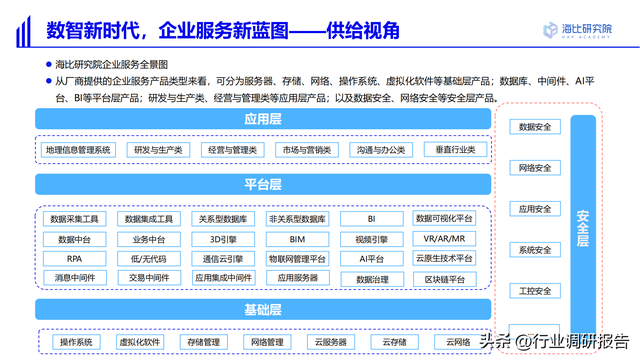Click the 地理信息管理系统 box
This screenshot has height=360, width=640.
coord(78,150)
